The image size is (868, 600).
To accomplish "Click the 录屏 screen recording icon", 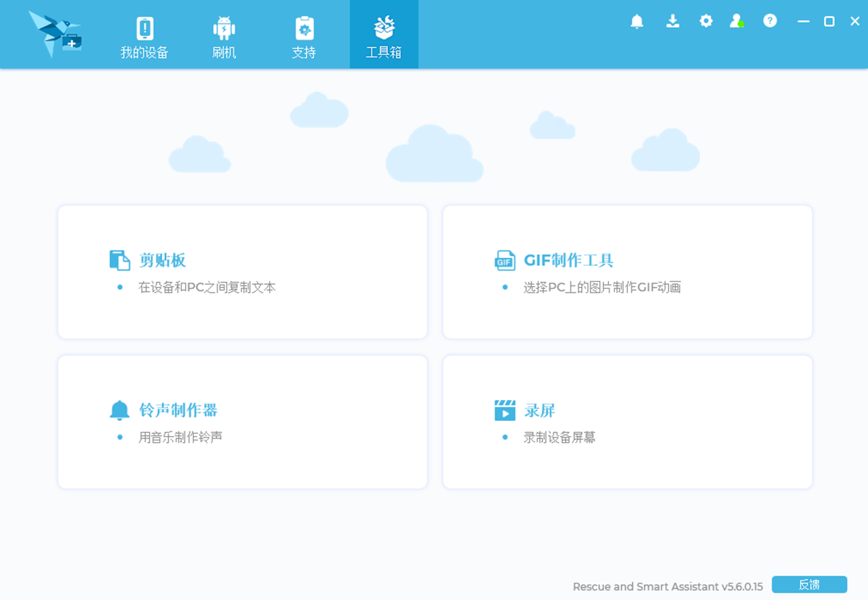I will click(x=505, y=409).
